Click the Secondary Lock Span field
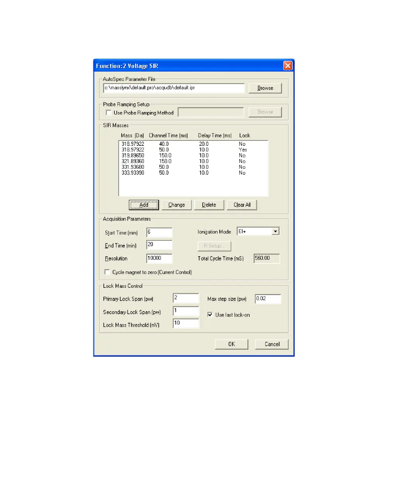This screenshot has height=504, width=420. pos(186,311)
